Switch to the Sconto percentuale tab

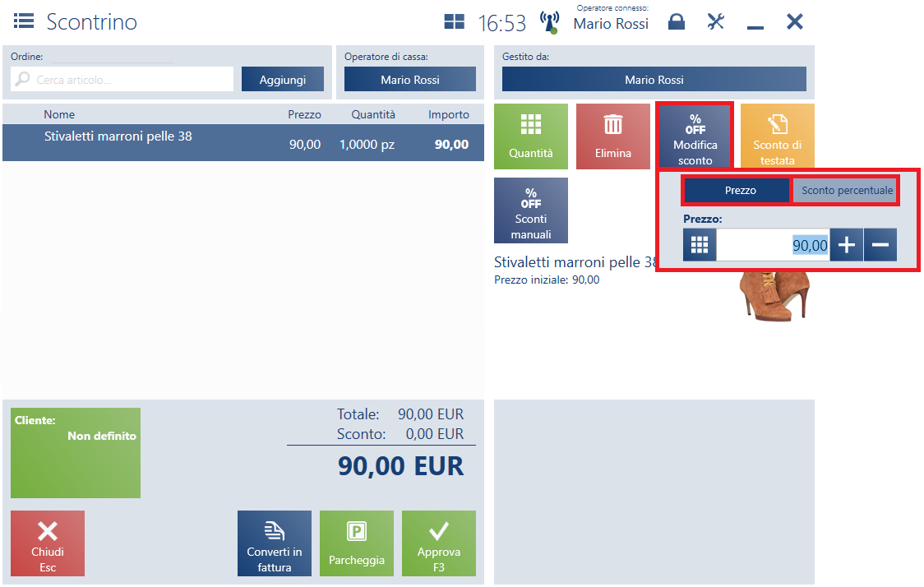coord(845,191)
